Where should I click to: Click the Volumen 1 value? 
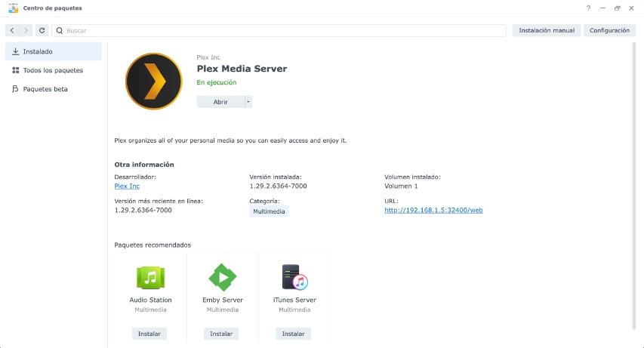pyautogui.click(x=401, y=186)
